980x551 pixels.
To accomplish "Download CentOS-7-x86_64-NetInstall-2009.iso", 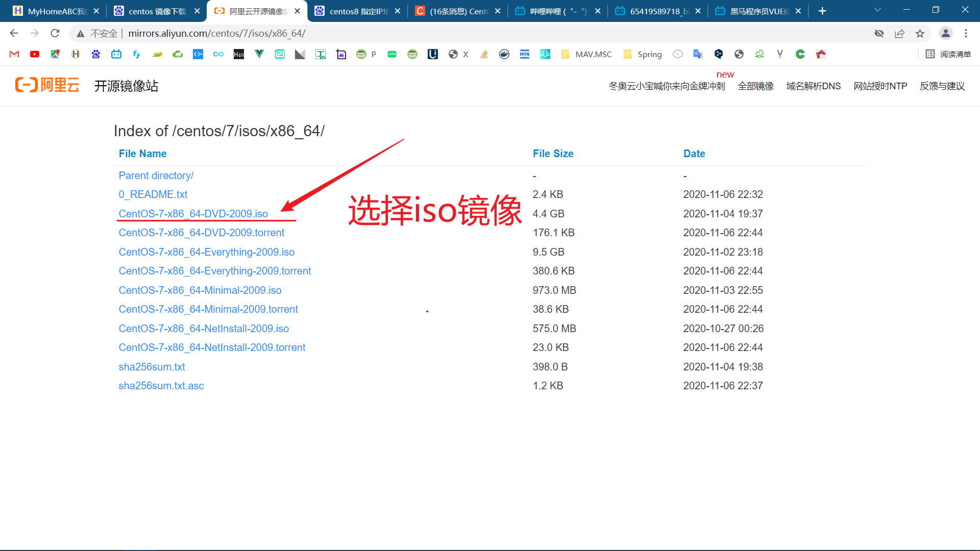I will click(x=204, y=329).
